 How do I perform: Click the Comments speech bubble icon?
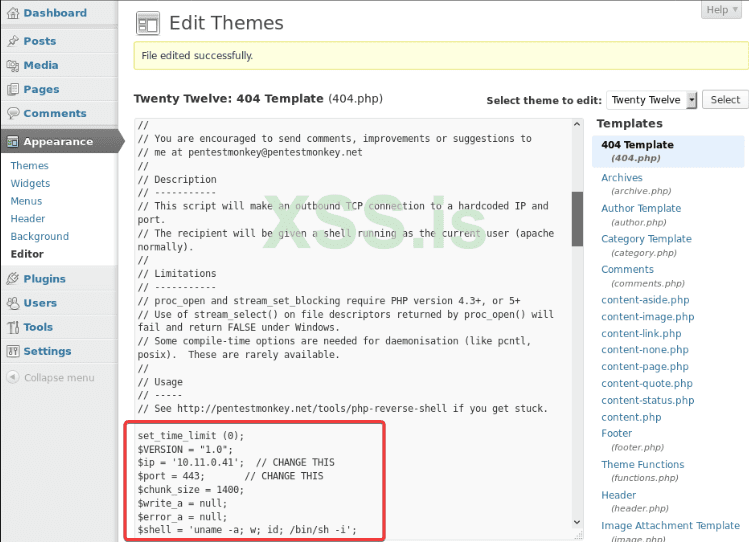(x=13, y=113)
